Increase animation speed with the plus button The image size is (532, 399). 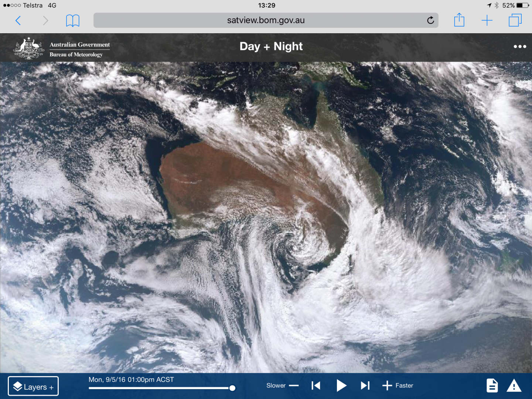[387, 386]
